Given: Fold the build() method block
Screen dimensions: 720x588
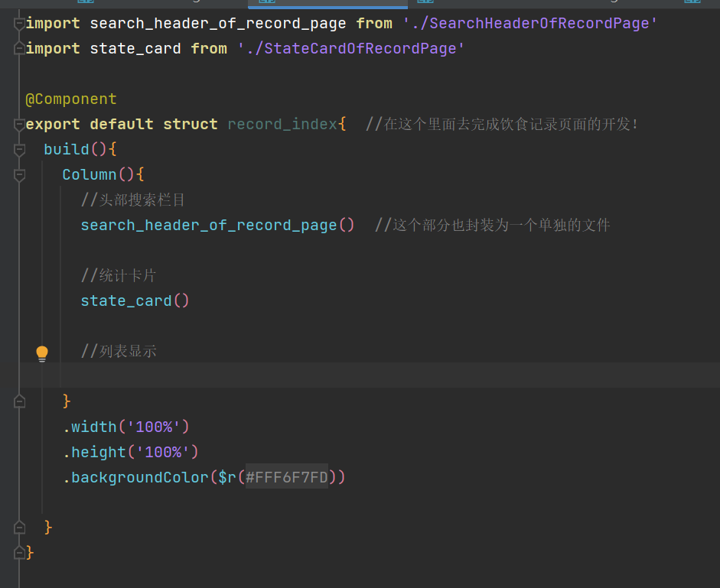Looking at the screenshot, I should click(19, 150).
